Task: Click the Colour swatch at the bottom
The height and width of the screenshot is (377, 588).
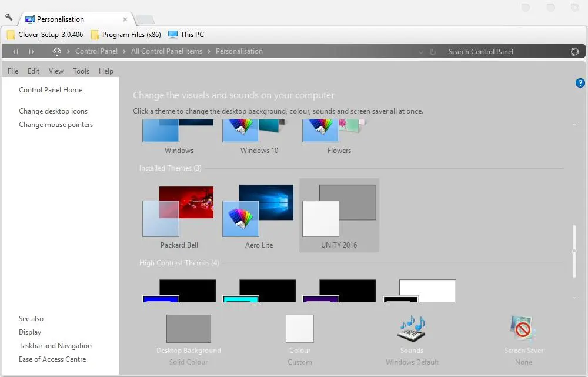Action: pyautogui.click(x=300, y=329)
